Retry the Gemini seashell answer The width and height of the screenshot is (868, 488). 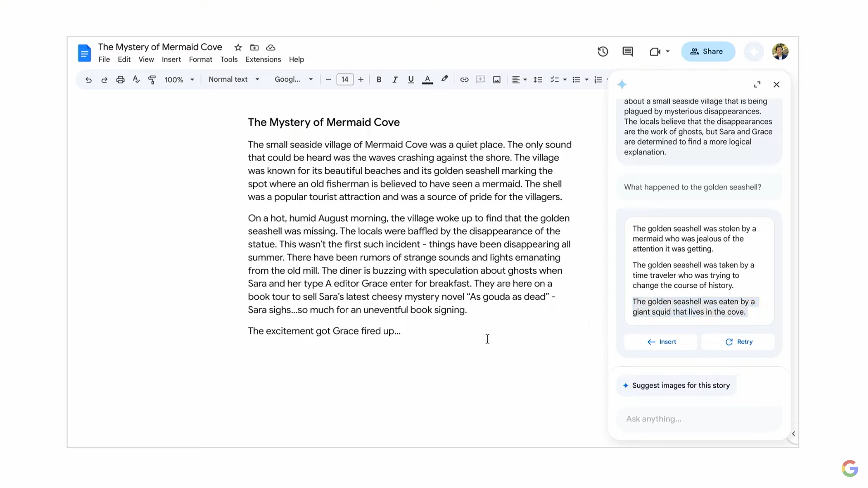pos(738,341)
